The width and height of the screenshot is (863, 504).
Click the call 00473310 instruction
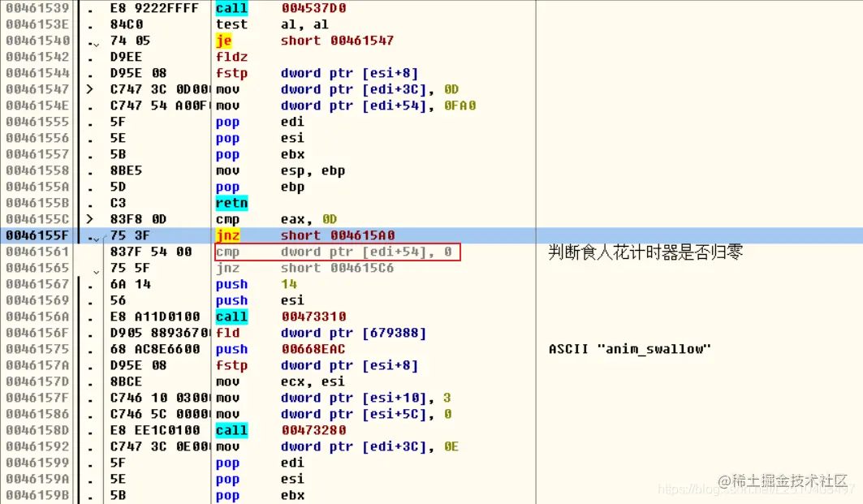click(281, 317)
